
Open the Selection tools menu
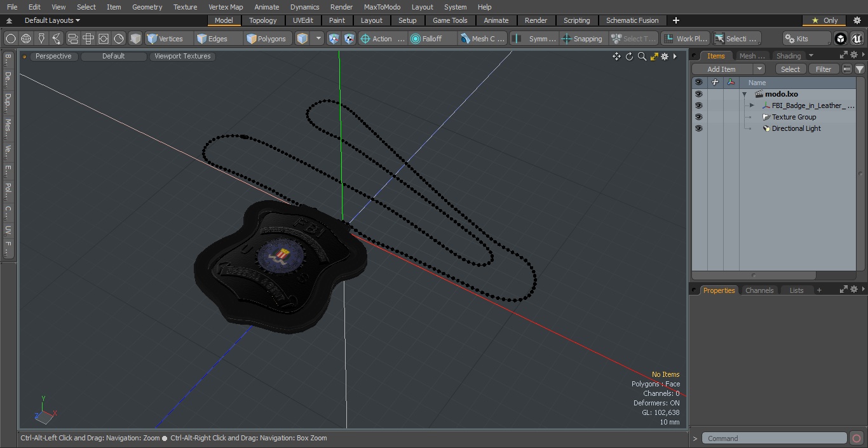(x=736, y=39)
